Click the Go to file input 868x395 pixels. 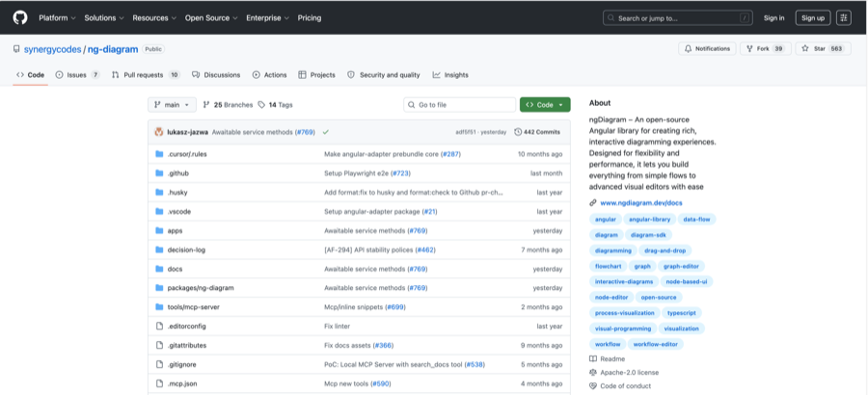coord(459,105)
